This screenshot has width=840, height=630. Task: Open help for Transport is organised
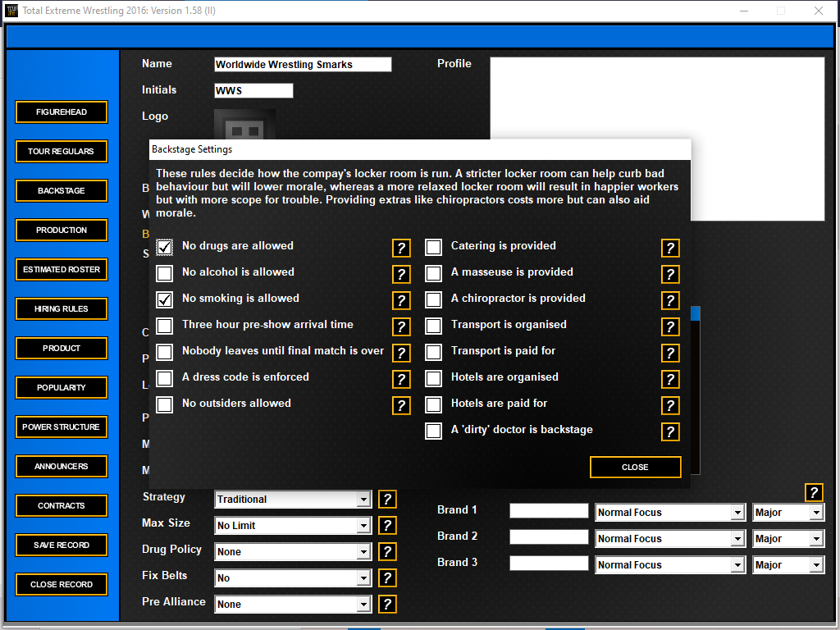pos(670,326)
